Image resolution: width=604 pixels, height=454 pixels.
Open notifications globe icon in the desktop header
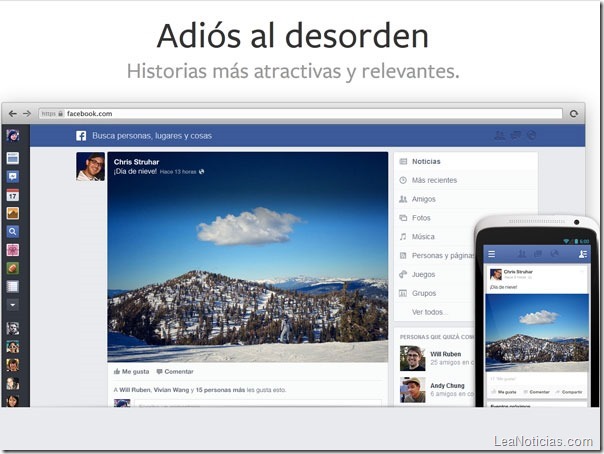click(531, 135)
